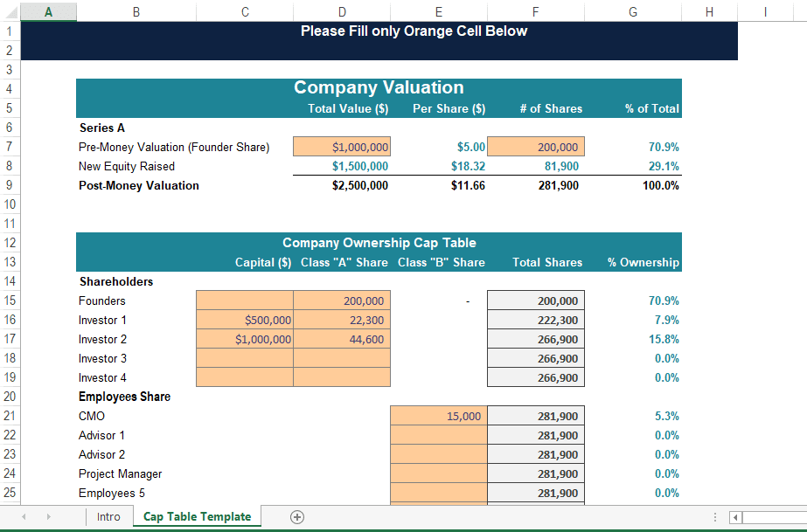This screenshot has height=532, width=807.
Task: Open the Cap Table Template tab
Action: [196, 516]
